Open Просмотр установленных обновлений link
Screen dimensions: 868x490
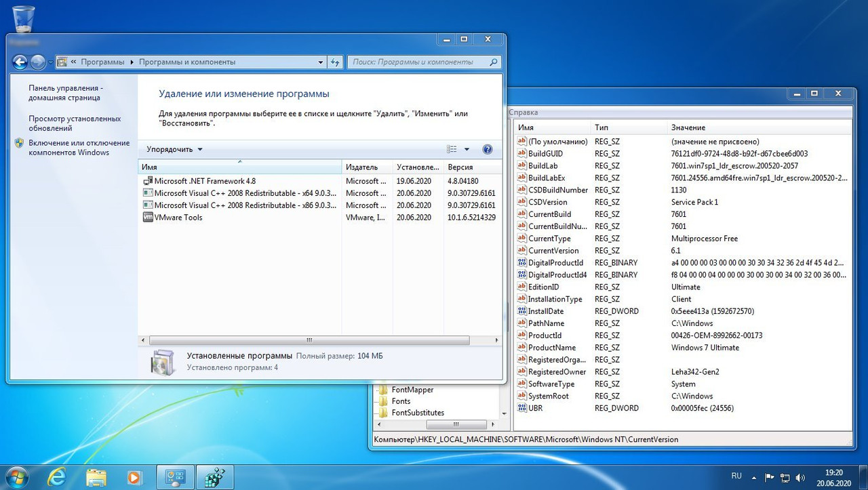pos(75,123)
